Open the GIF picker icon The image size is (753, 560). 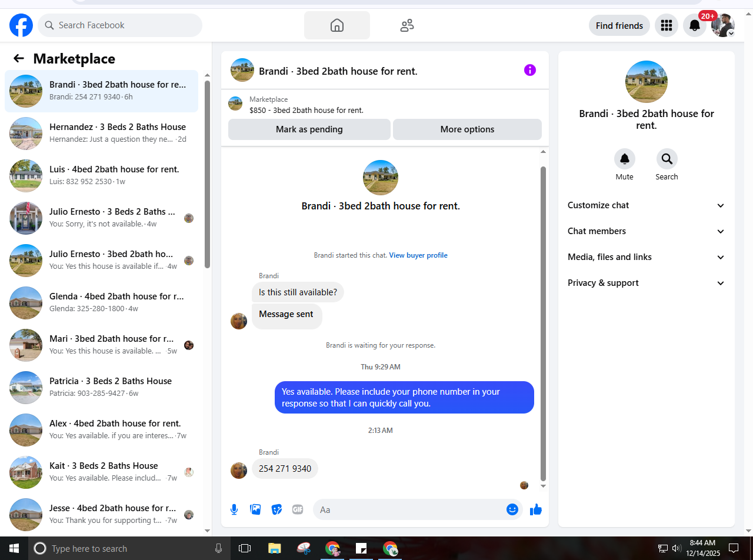click(298, 509)
